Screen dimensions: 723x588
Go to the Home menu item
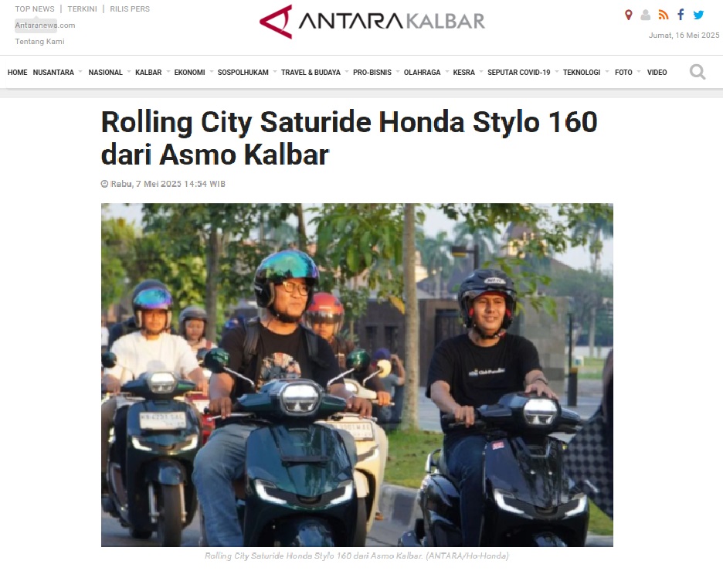18,73
